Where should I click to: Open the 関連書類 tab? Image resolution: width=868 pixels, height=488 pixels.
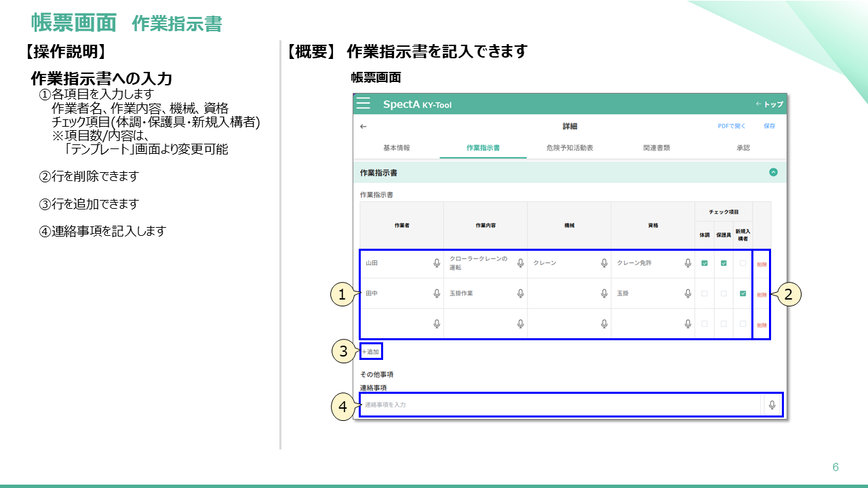(x=656, y=148)
